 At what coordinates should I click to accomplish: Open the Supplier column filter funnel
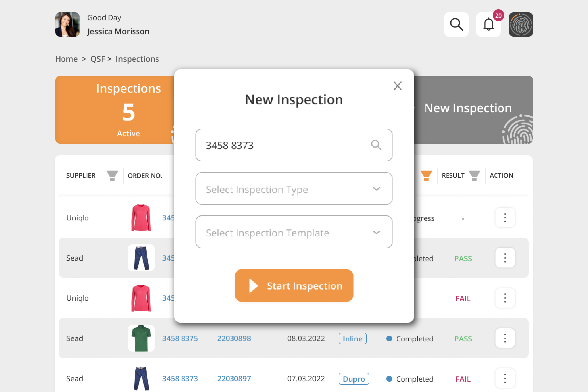pos(112,176)
